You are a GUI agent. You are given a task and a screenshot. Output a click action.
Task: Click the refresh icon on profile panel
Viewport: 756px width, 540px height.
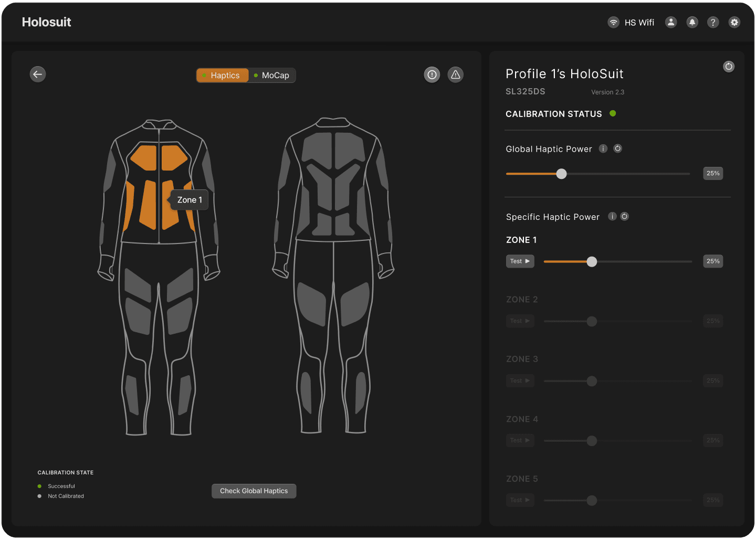point(729,67)
